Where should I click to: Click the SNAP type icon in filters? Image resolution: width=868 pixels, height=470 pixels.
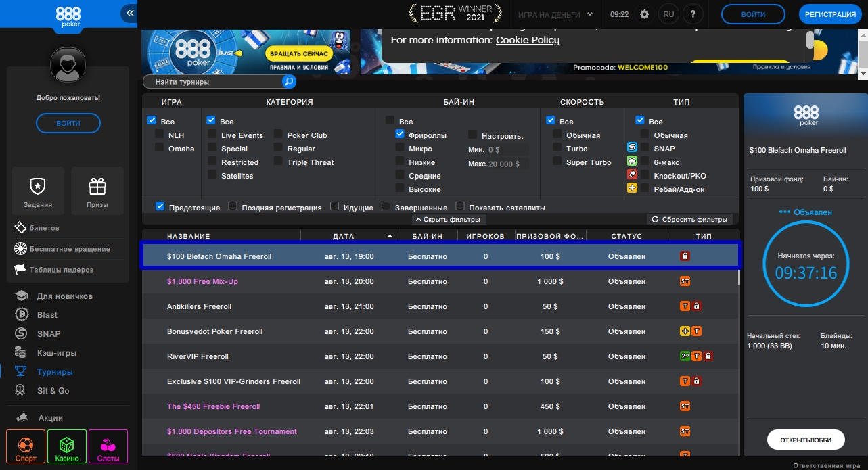click(632, 147)
